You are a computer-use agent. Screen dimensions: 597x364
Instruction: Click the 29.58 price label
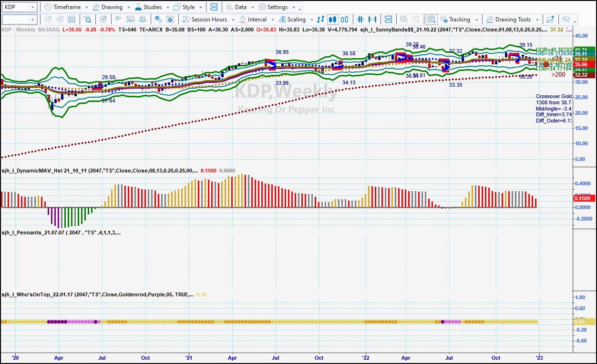(108, 77)
